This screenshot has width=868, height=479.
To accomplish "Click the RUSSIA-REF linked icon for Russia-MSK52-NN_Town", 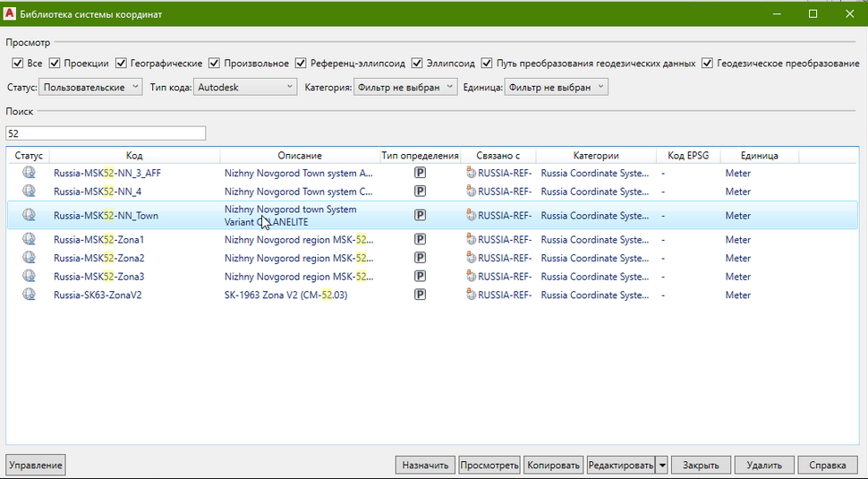I will tap(471, 216).
